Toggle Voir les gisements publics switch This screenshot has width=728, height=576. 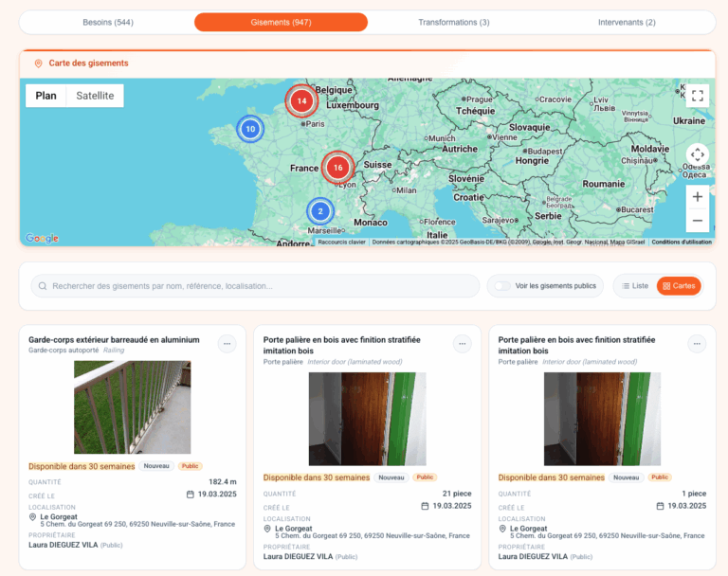tap(502, 286)
